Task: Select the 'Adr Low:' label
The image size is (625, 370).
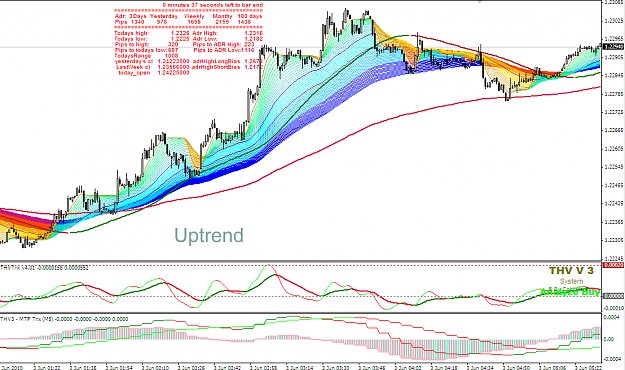Action: [204, 39]
